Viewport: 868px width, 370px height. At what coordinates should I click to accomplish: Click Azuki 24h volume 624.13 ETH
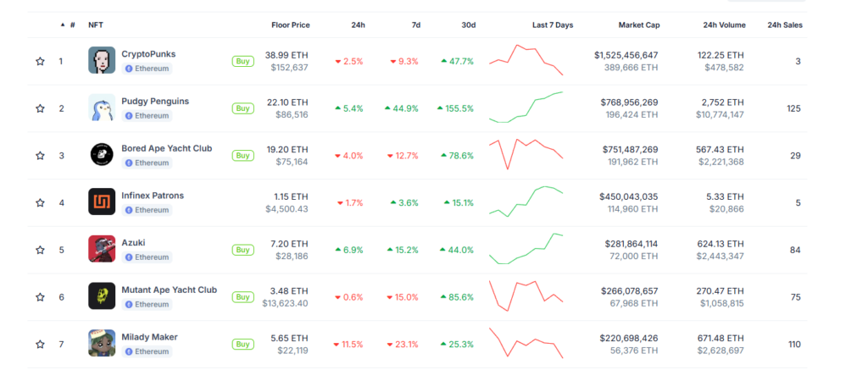720,244
